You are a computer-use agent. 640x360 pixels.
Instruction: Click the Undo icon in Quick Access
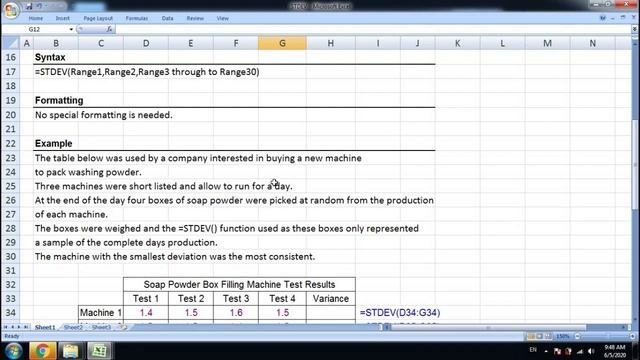40,6
